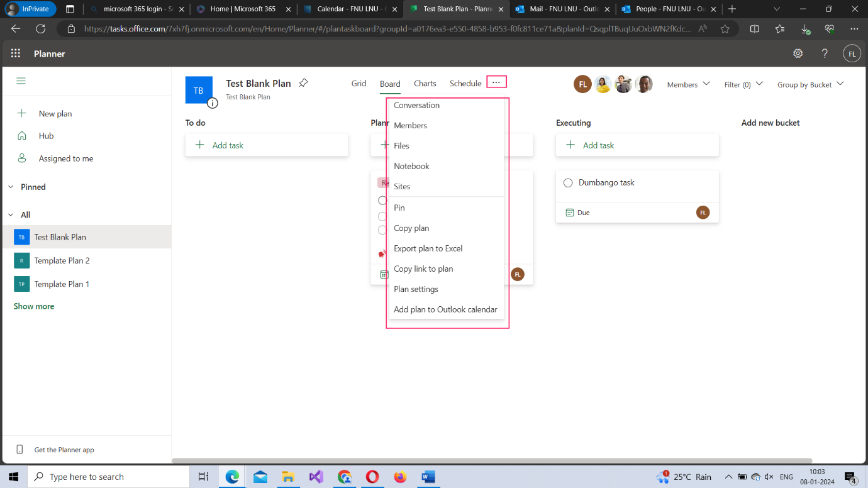This screenshot has width=868, height=488.
Task: Open the Planner help question mark
Action: point(825,53)
